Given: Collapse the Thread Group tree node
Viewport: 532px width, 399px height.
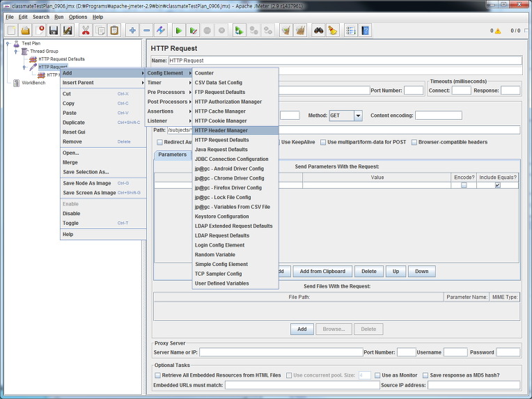Looking at the screenshot, I should coord(16,52).
